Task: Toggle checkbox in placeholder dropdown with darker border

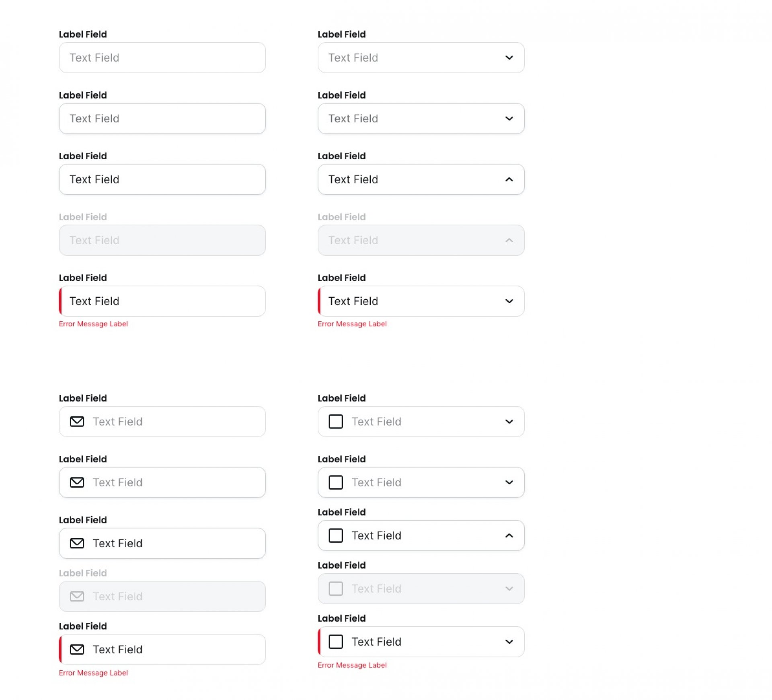Action: click(336, 482)
